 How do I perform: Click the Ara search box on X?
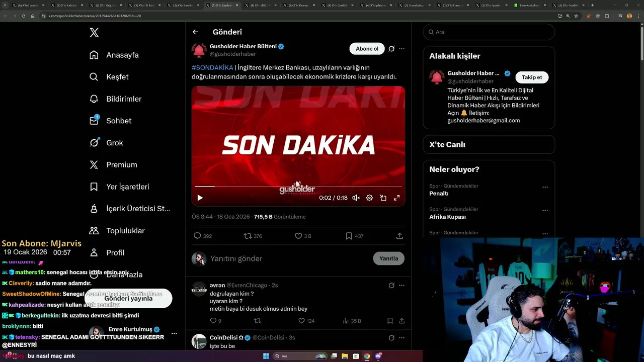(489, 32)
